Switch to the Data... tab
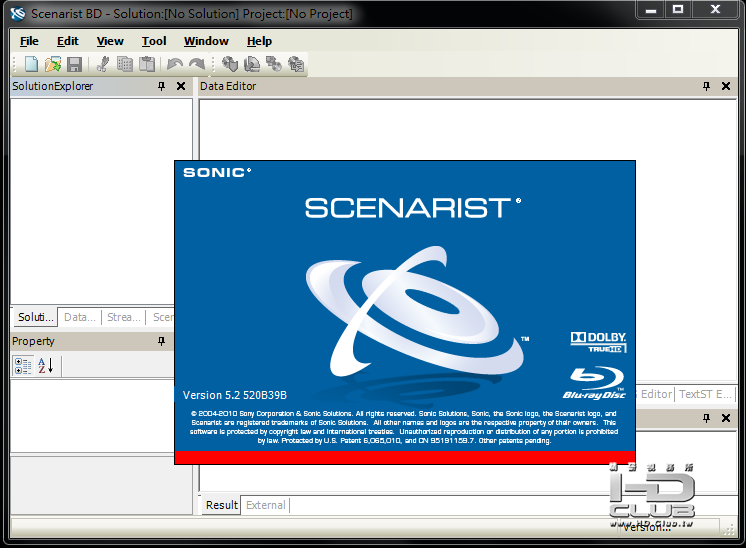746x548 pixels. 79,317
